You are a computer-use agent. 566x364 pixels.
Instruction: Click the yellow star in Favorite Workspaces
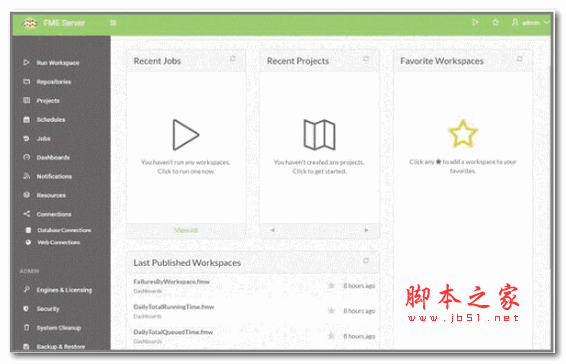tap(463, 134)
